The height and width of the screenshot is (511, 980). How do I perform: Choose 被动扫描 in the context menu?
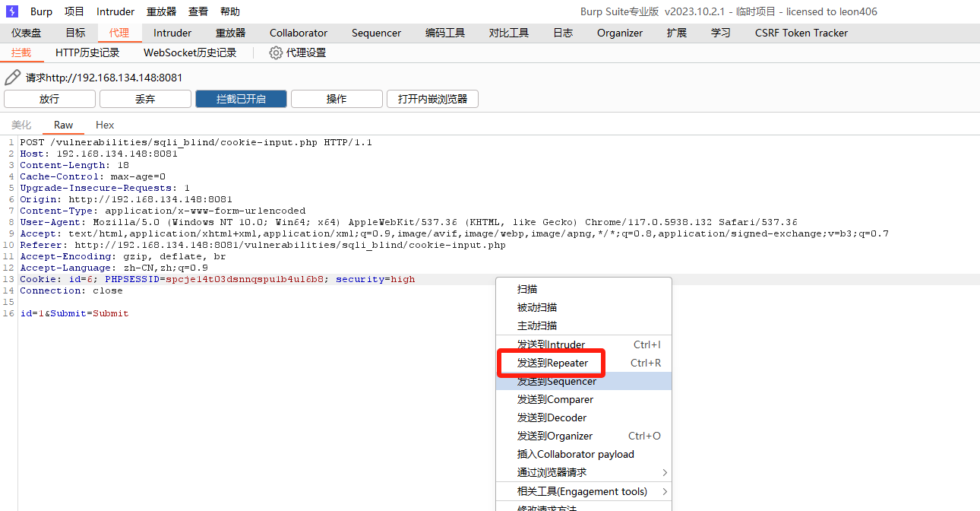(x=583, y=307)
